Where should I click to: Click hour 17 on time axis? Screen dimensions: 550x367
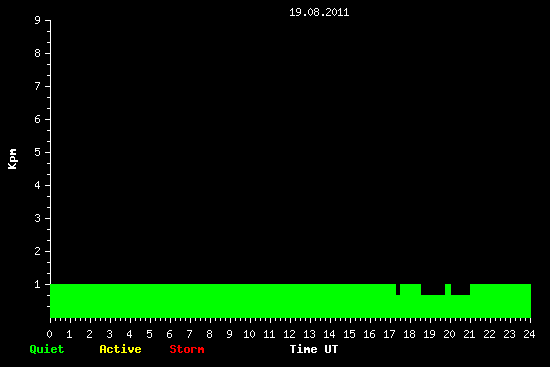pos(389,334)
